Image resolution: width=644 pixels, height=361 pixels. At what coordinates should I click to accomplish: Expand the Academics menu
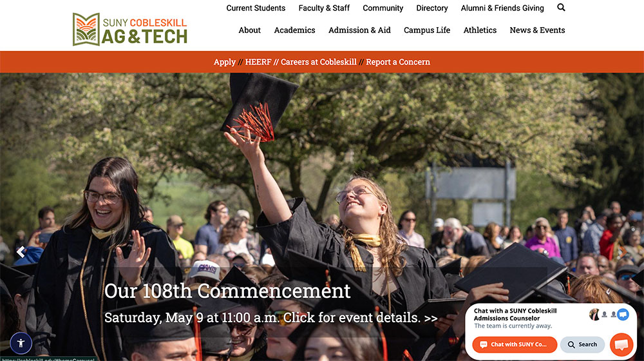tap(294, 30)
